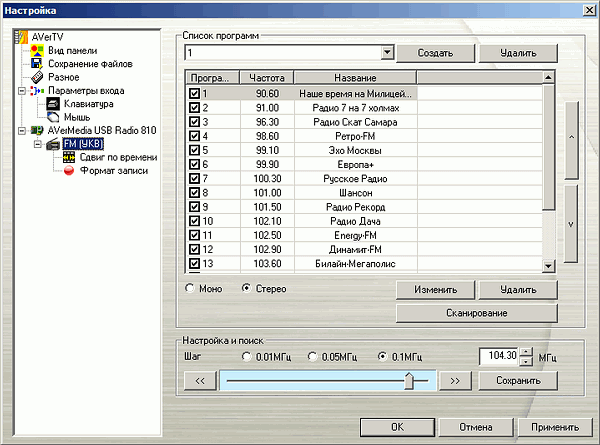Select the 0.05МГц step option

tap(313, 357)
